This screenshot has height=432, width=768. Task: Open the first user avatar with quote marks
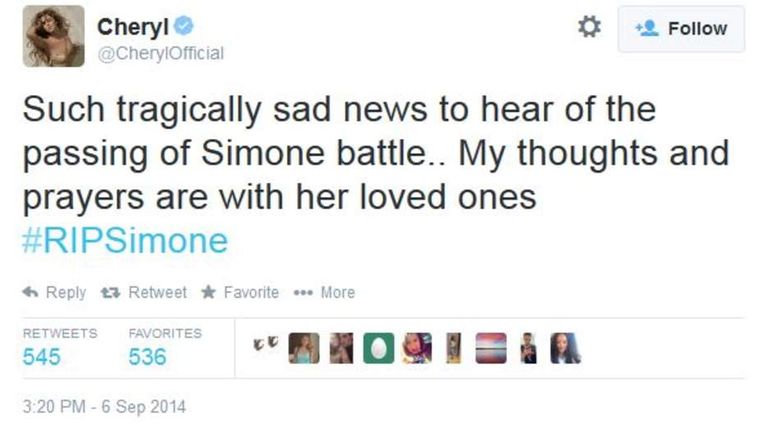[268, 347]
